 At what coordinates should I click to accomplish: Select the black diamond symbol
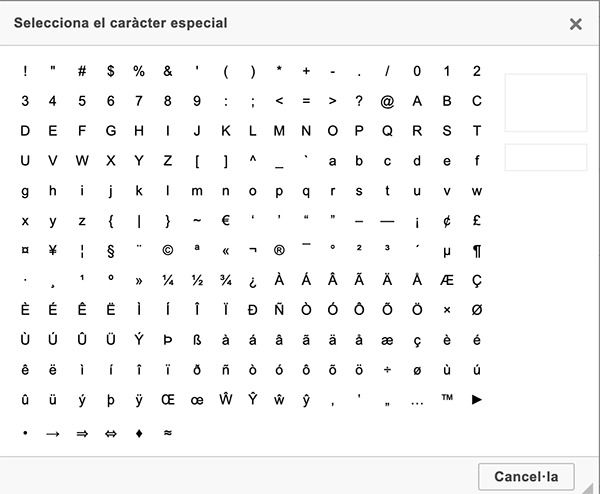tap(139, 433)
